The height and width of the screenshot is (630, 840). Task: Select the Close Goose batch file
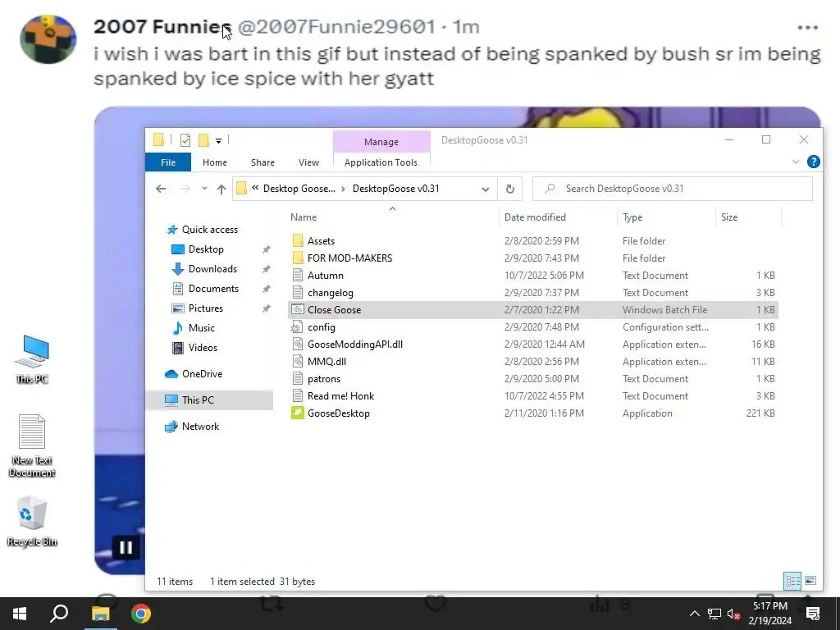[x=532, y=309]
